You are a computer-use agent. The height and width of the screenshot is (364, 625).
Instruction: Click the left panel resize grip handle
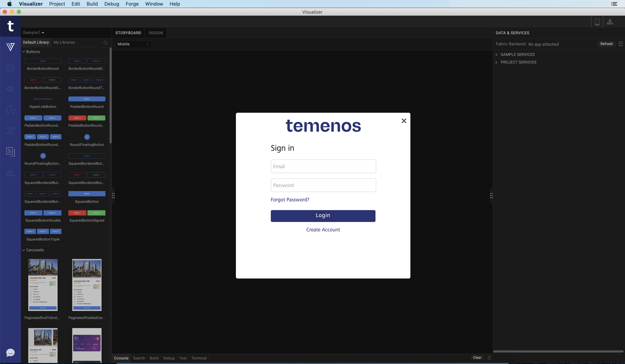(113, 195)
